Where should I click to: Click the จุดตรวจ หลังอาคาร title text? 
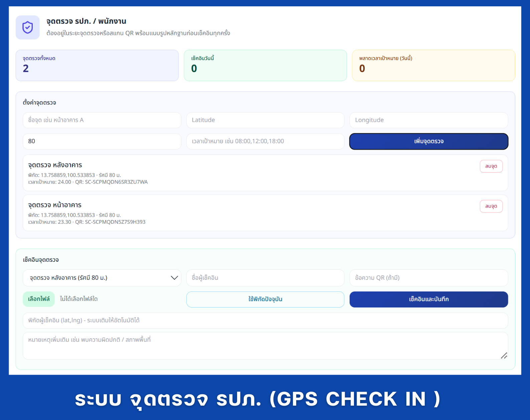coord(55,165)
